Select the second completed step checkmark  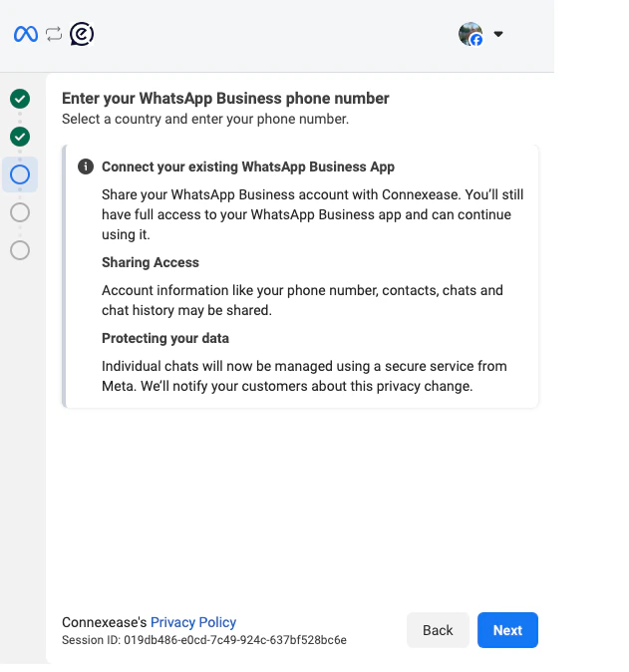(20, 137)
